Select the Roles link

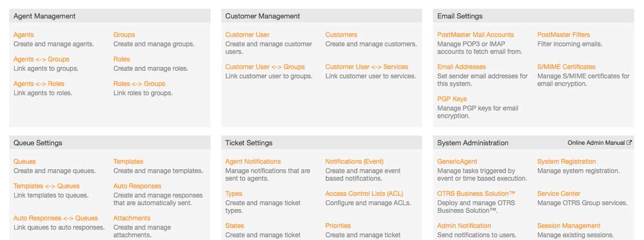122,59
